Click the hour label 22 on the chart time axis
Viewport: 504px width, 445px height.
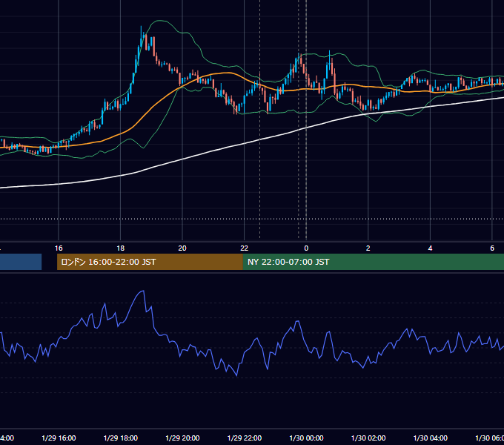(x=245, y=248)
